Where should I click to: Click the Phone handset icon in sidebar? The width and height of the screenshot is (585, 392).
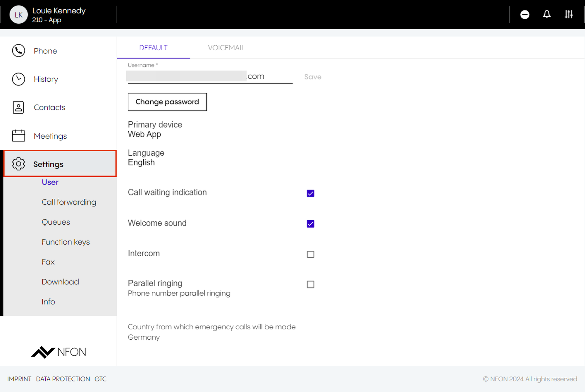pos(18,51)
